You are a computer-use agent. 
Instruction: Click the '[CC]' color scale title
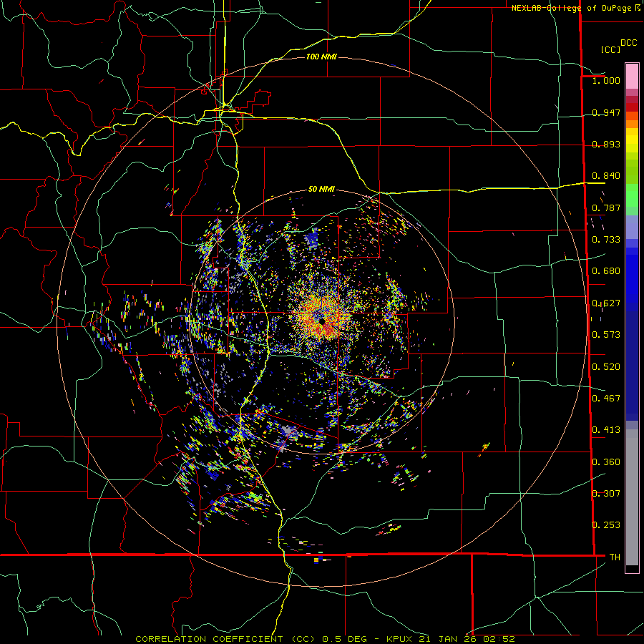tap(611, 49)
